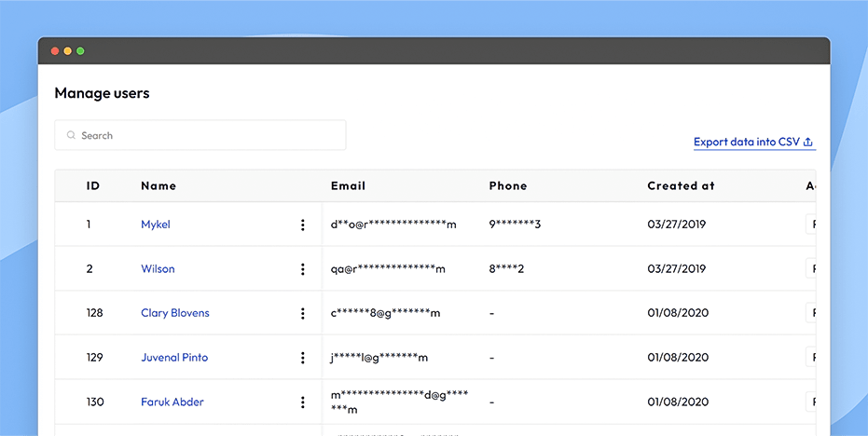The width and height of the screenshot is (868, 436).
Task: Minimize the window with the yellow button
Action: click(x=67, y=51)
